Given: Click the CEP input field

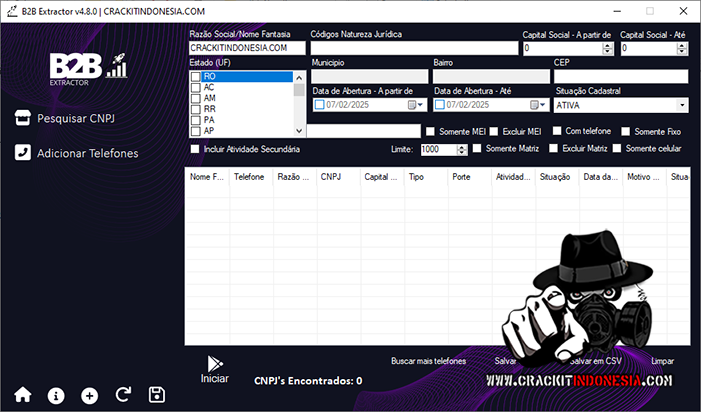Looking at the screenshot, I should pyautogui.click(x=620, y=76).
